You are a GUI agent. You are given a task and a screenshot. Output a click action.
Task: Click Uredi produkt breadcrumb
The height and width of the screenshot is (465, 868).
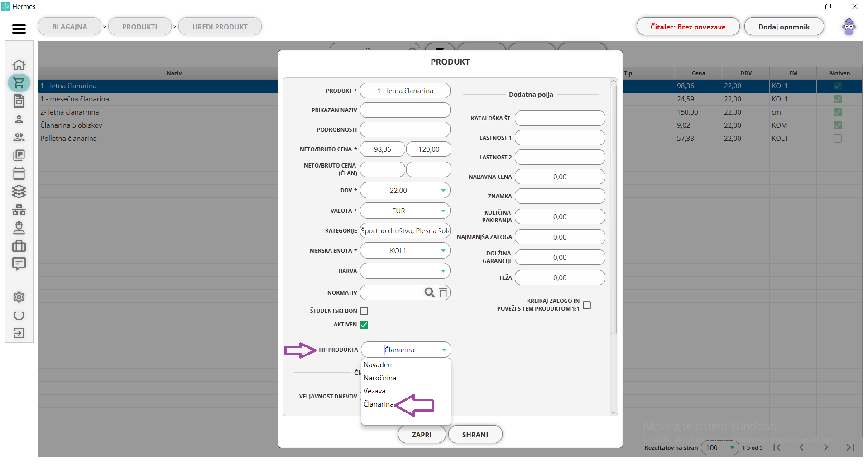point(220,27)
